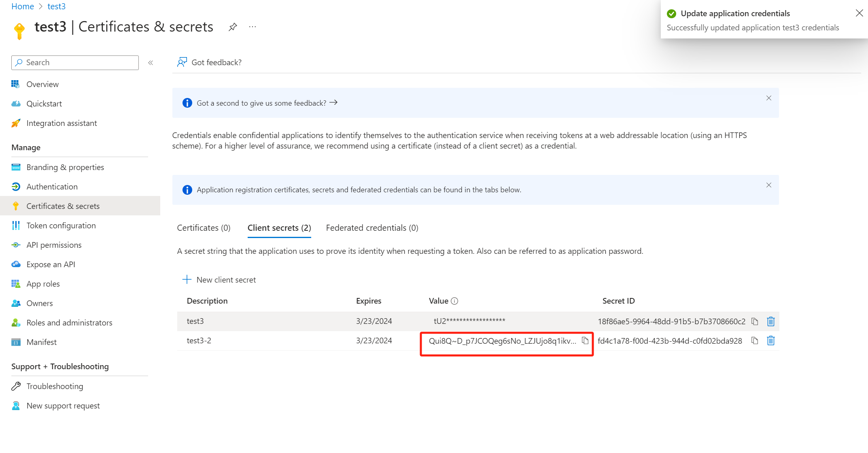Close the update credentials notification

click(x=859, y=13)
